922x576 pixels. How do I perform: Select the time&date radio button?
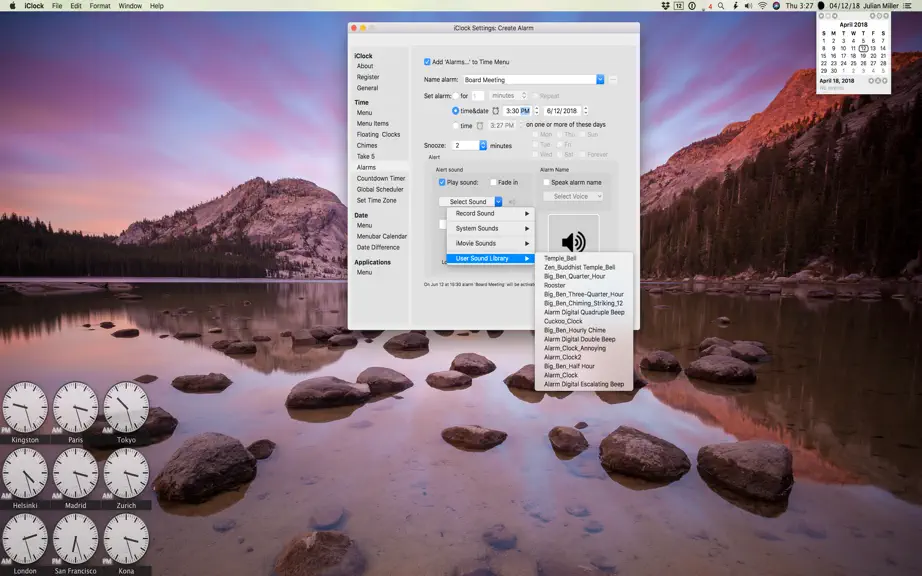[455, 110]
